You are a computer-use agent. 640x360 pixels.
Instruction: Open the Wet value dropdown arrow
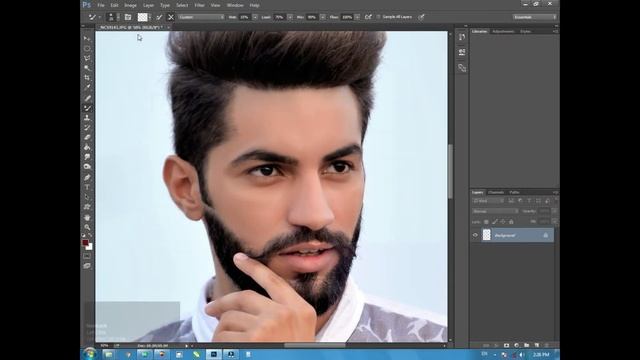tap(255, 17)
